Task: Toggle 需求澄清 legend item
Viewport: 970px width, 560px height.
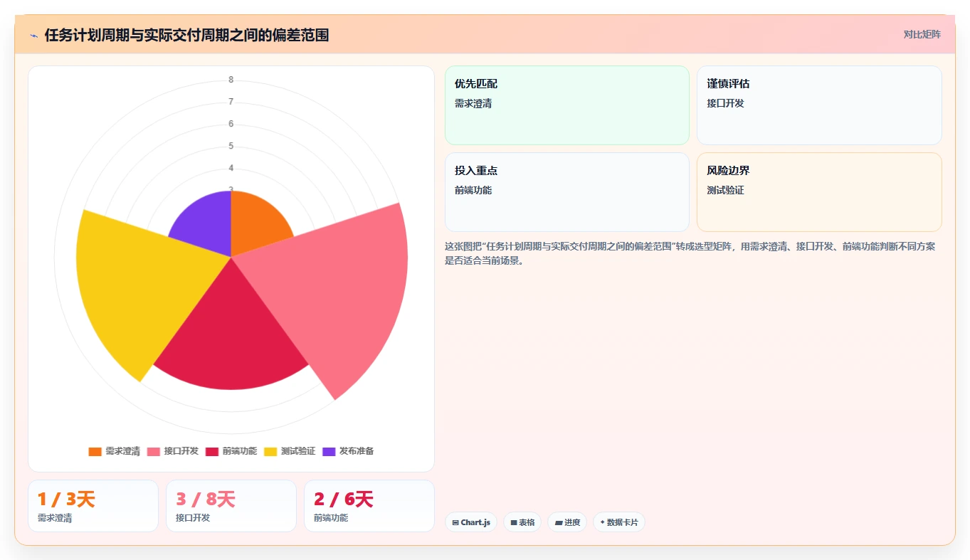Action: (114, 451)
